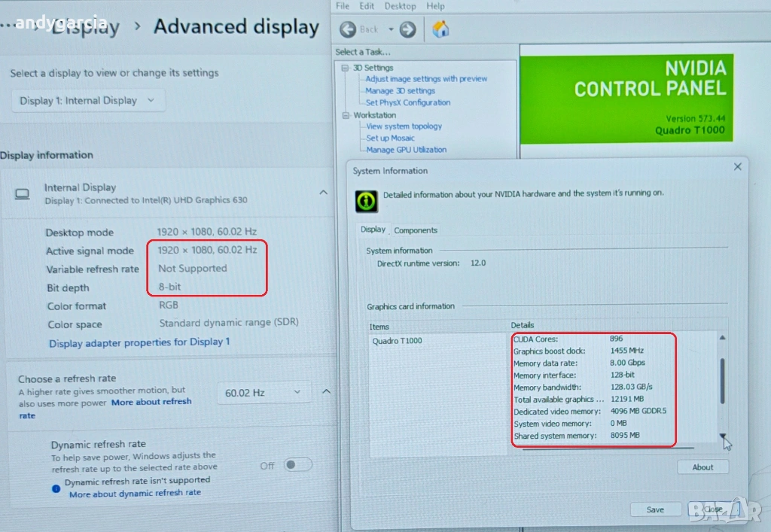This screenshot has width=771, height=532.
Task: Close the System Information dialog with X
Action: pos(737,167)
